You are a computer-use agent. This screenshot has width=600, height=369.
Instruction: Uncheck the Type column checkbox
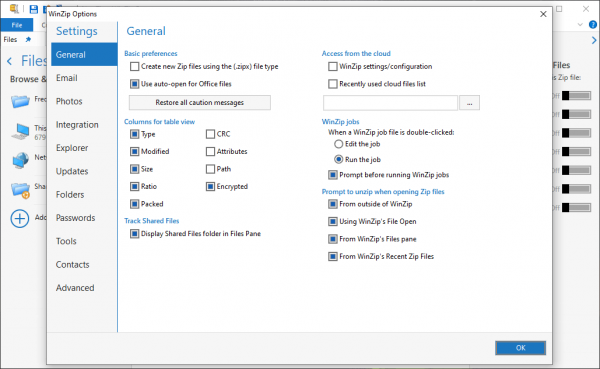[134, 134]
